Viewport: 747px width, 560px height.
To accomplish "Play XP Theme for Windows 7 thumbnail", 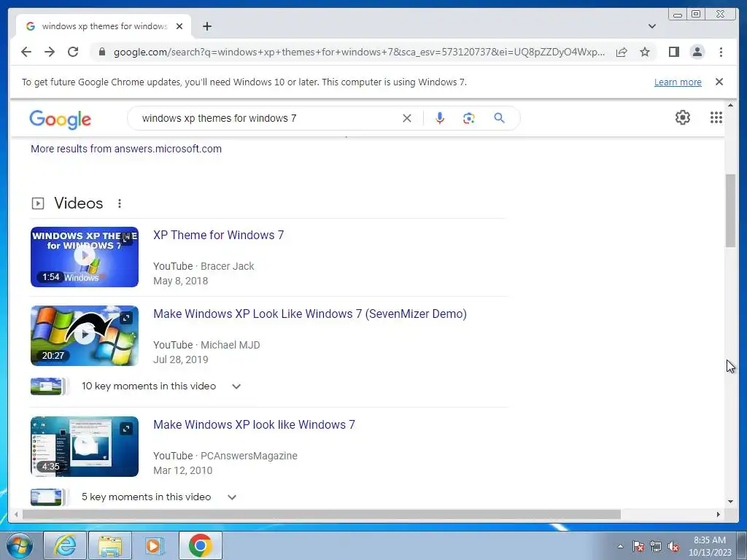I will [x=85, y=257].
